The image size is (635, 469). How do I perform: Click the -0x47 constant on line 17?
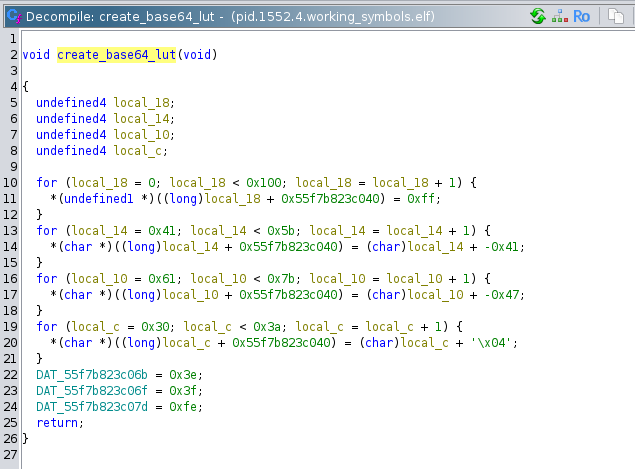502,295
